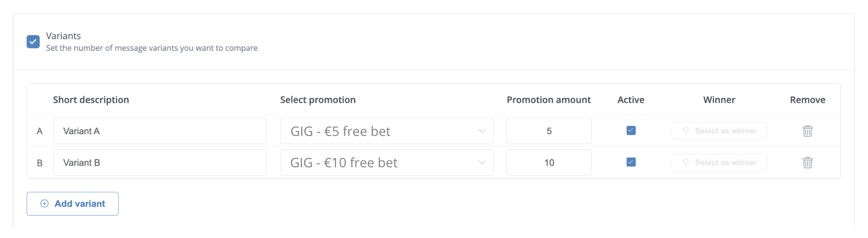Viewport: 868px width, 238px height.
Task: Disable the Active checkbox for Variant B
Action: 631,162
